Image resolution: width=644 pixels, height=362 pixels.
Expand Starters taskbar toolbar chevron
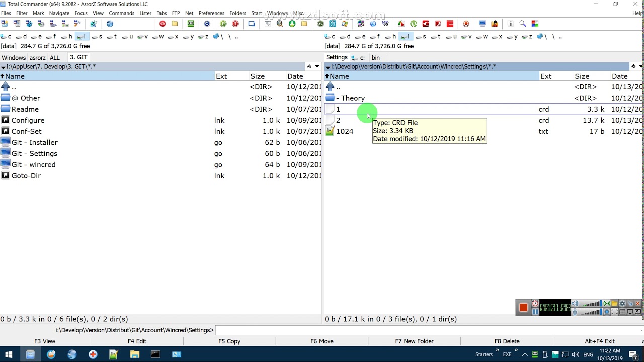tap(497, 351)
